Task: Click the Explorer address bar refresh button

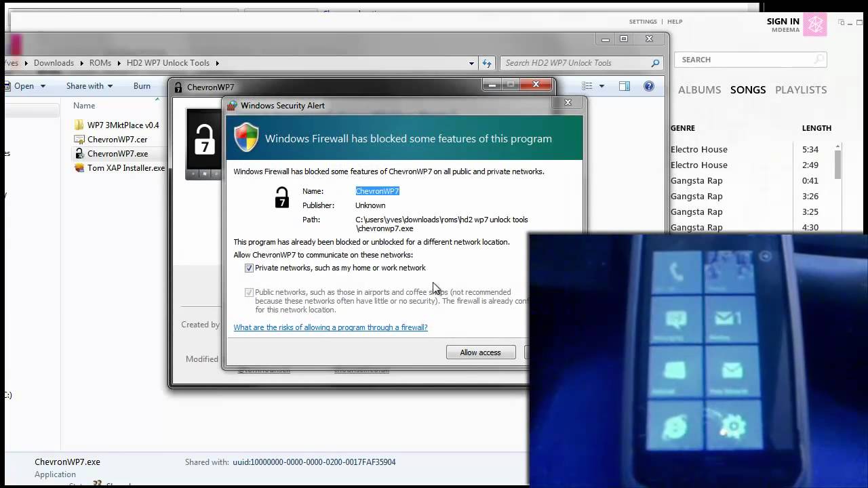Action: point(486,63)
